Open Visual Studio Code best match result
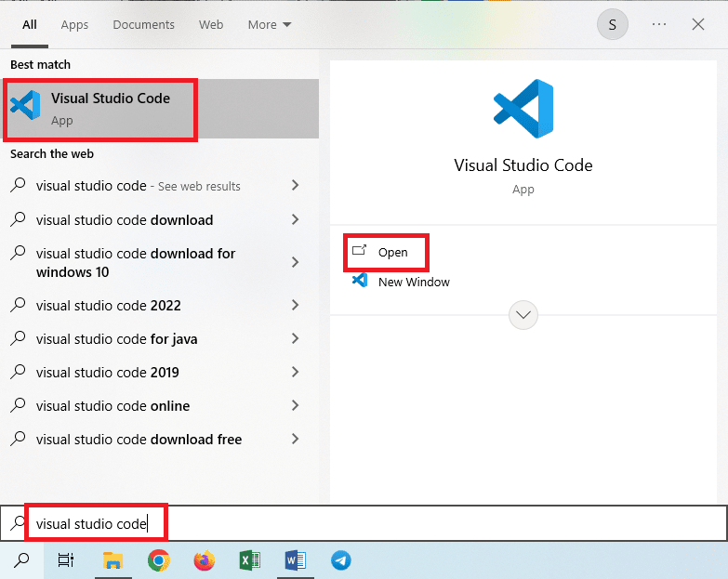 (x=161, y=109)
